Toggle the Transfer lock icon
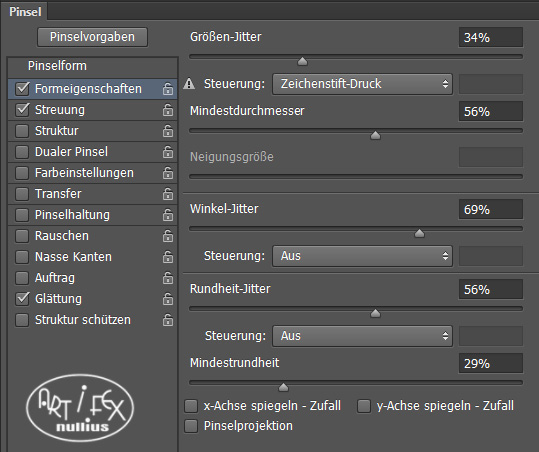The width and height of the screenshot is (539, 452). (x=168, y=194)
